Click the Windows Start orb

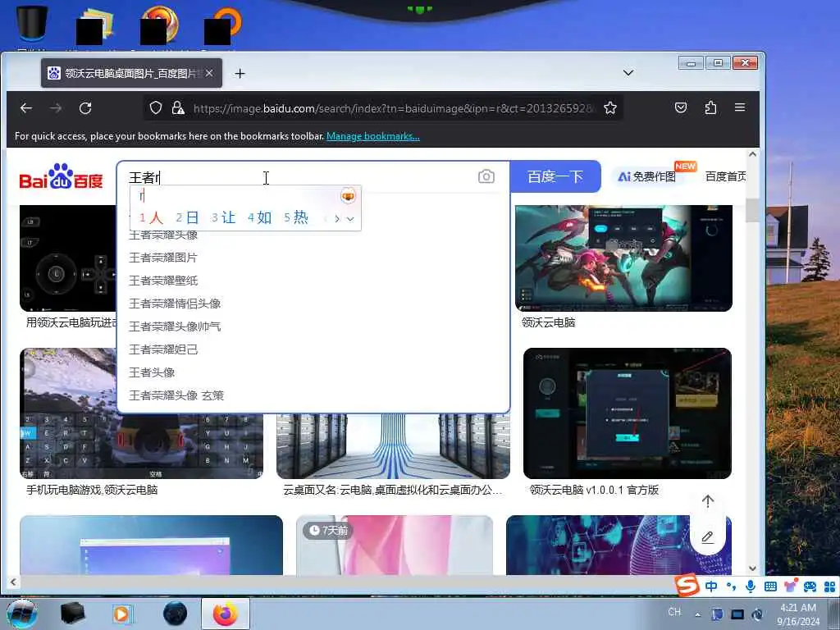tap(22, 614)
